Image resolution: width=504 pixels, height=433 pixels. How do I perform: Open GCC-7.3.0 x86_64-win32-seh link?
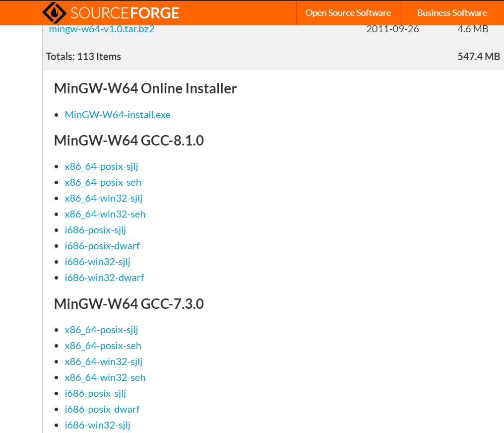(x=105, y=378)
